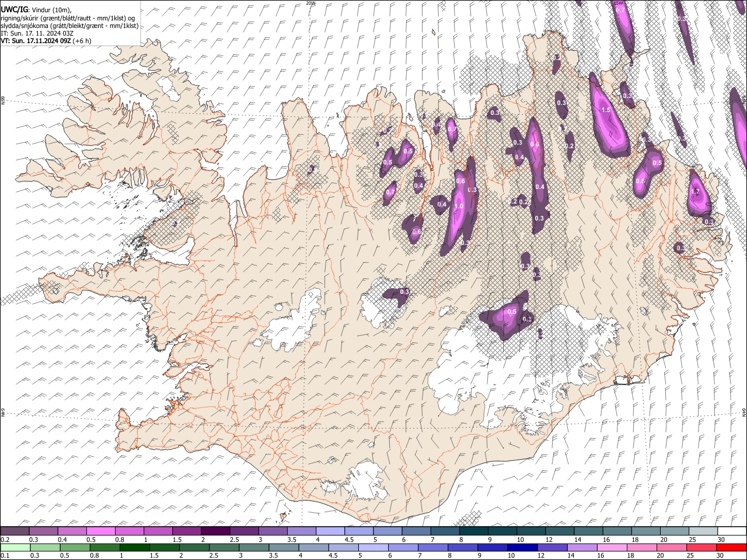The image size is (747, 560).
Task: Click the upper scale swatch between 0.2 and 0.3
Action: [x=15, y=531]
